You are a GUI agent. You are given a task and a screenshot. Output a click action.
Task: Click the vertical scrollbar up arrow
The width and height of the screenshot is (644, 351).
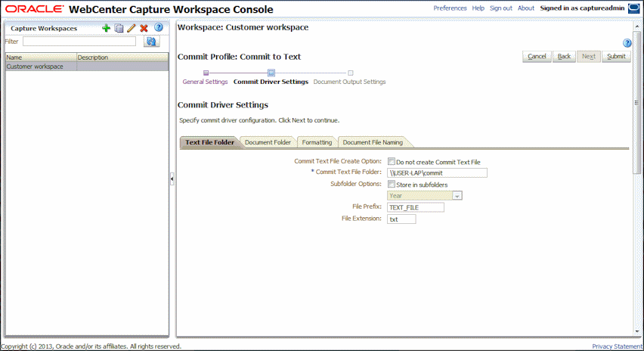(x=637, y=26)
